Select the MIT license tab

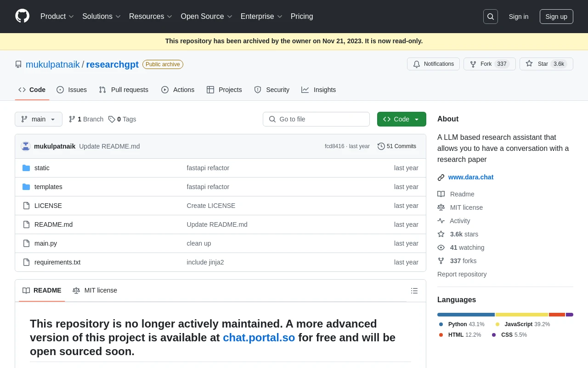(x=95, y=290)
